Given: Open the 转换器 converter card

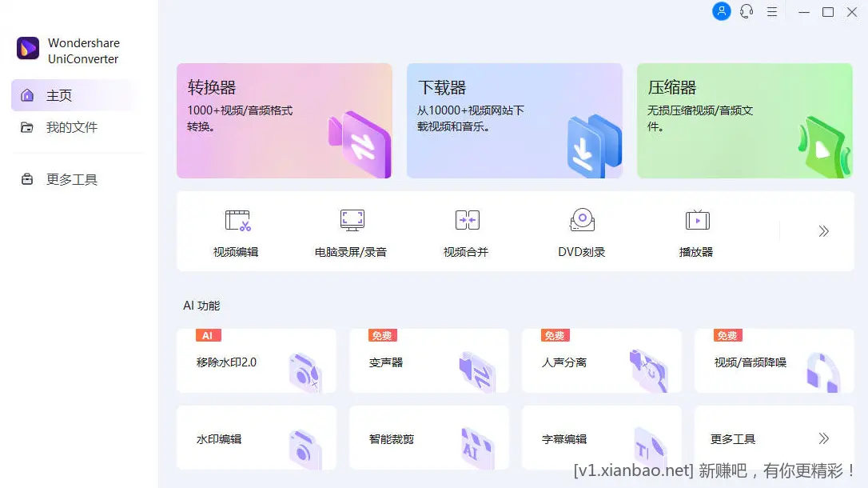Looking at the screenshot, I should (x=285, y=121).
